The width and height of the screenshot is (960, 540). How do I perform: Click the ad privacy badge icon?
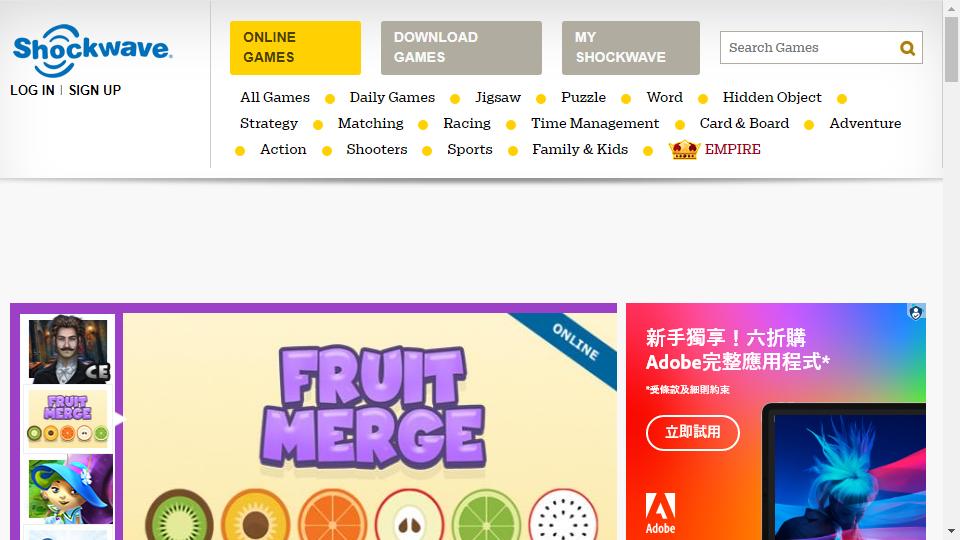coord(915,313)
